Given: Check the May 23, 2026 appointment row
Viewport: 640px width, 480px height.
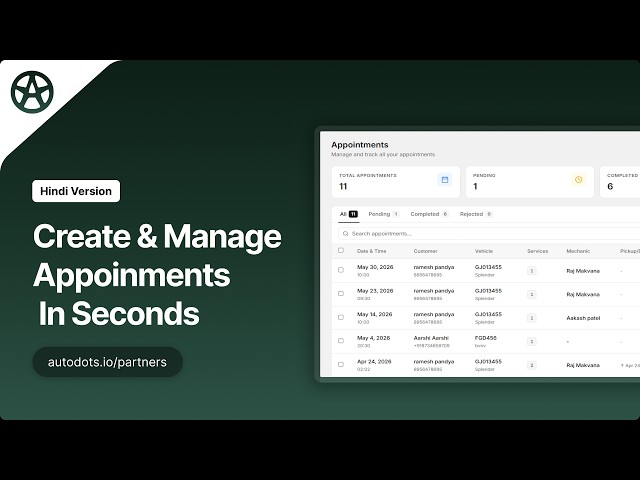Looking at the screenshot, I should click(341, 293).
